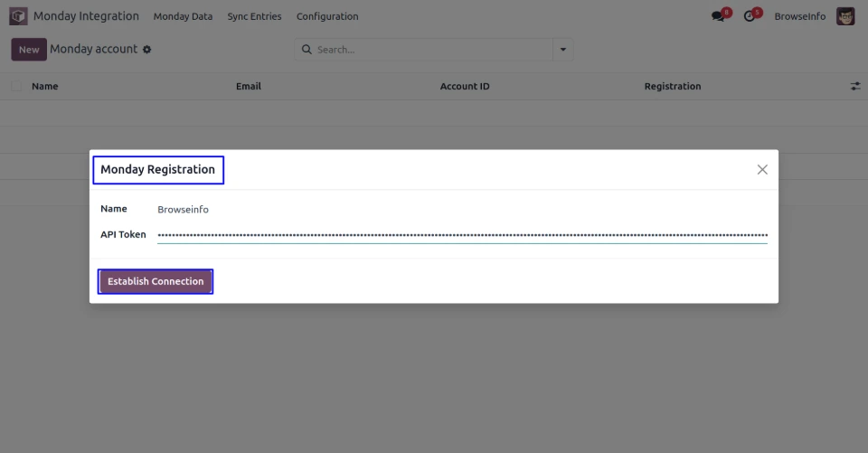Click the Name field containing Browseinfo
This screenshot has height=453, width=868.
[x=461, y=210]
